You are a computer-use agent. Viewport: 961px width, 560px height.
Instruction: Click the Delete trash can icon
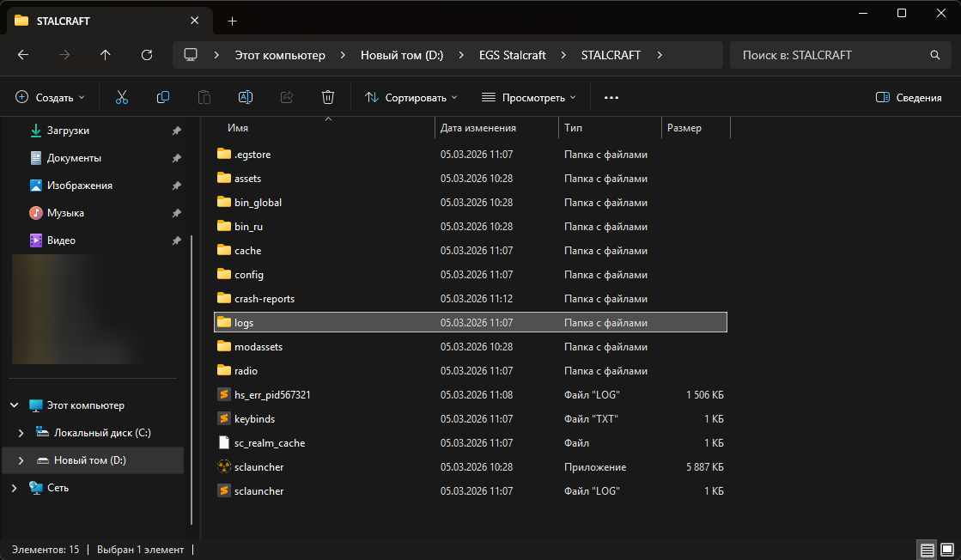[x=327, y=98]
